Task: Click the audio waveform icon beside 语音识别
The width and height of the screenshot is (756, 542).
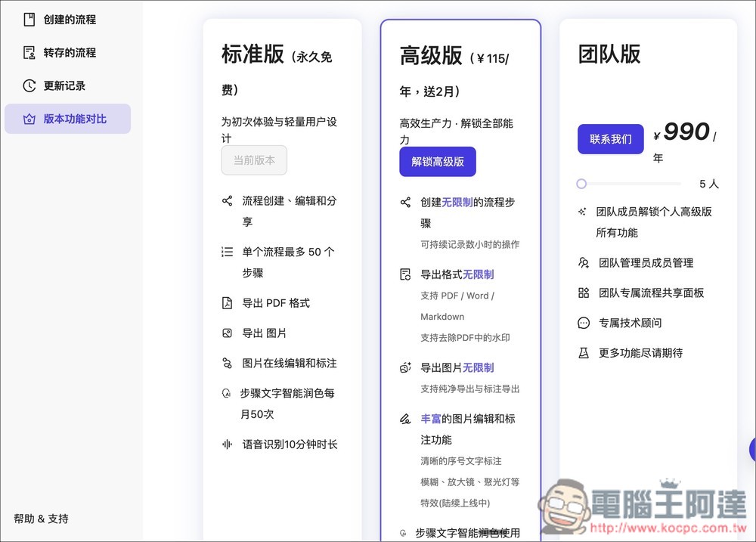Action: (227, 444)
